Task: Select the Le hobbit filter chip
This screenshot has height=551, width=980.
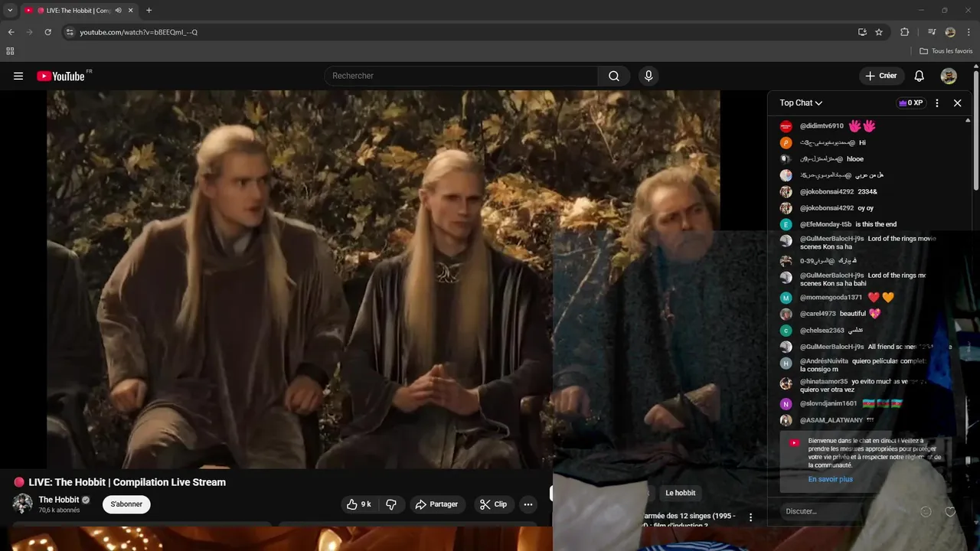Action: pyautogui.click(x=680, y=493)
